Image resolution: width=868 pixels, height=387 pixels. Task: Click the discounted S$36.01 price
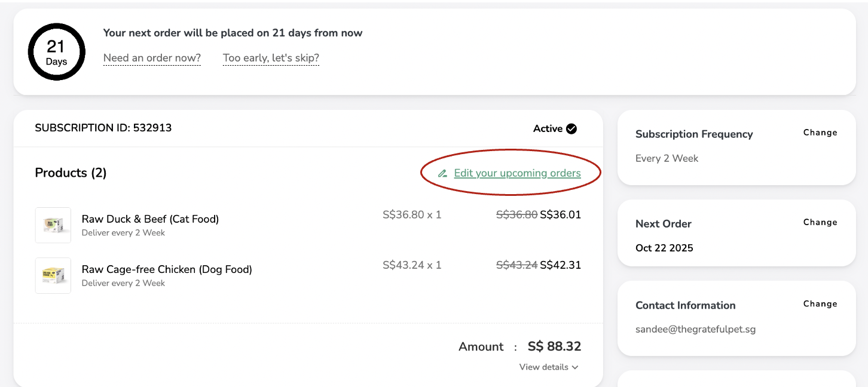(560, 214)
